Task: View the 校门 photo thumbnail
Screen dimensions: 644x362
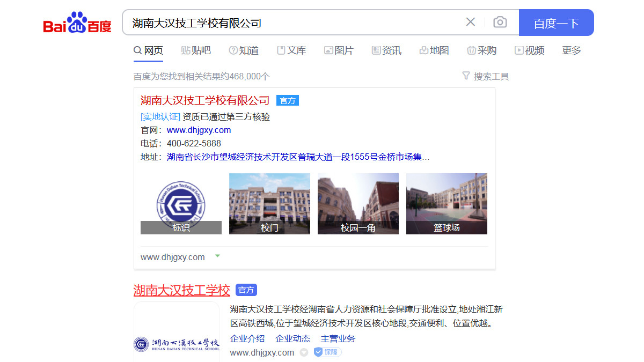Action: click(x=269, y=204)
